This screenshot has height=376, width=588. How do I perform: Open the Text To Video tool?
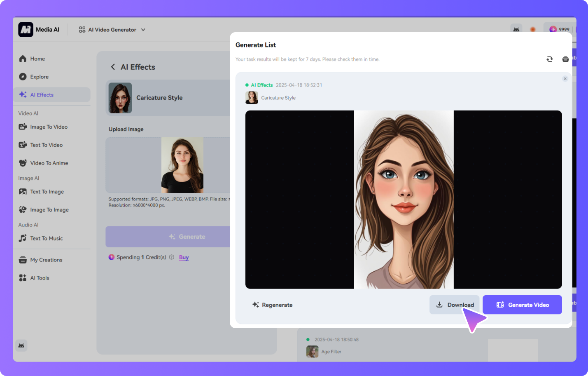pos(46,145)
